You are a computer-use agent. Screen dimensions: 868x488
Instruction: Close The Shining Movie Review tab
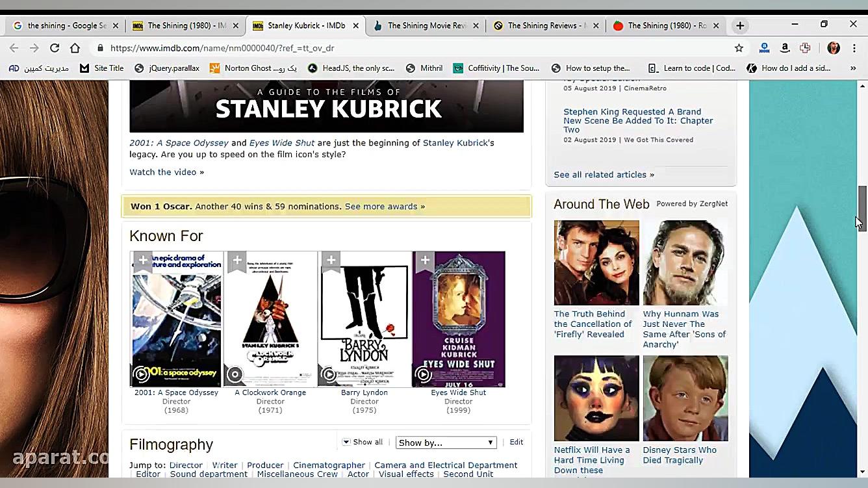click(x=476, y=26)
